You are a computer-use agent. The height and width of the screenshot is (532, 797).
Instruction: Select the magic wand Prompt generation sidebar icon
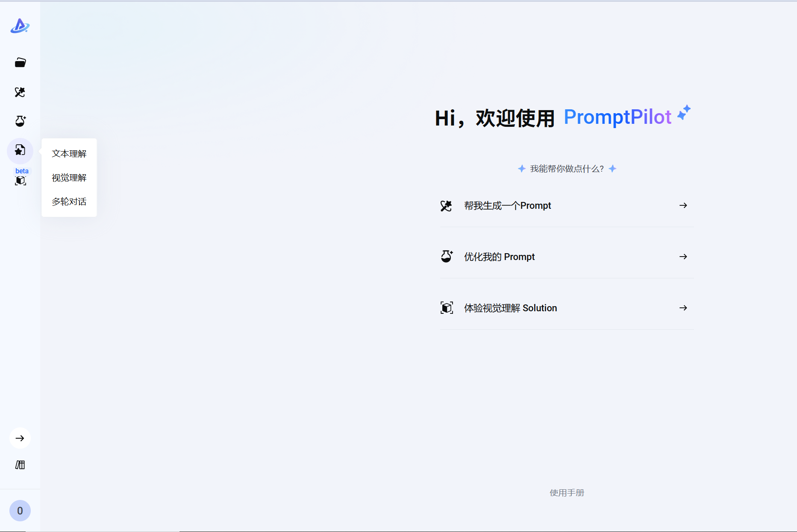[x=20, y=92]
